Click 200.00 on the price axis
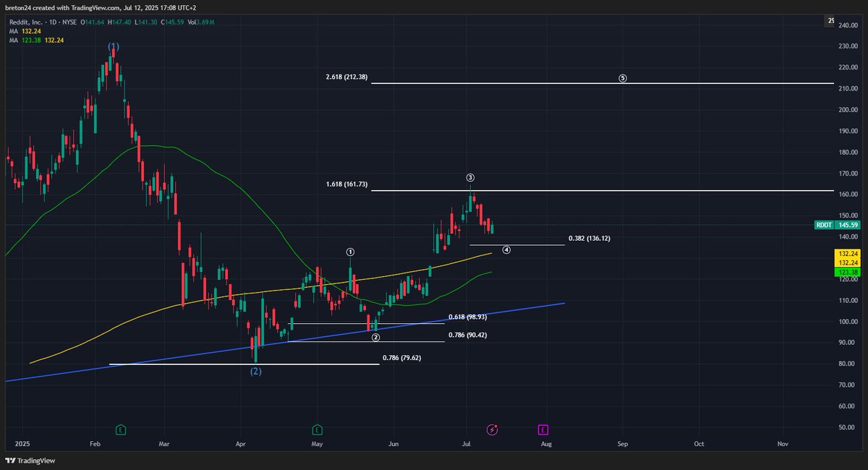The image size is (868, 470). (847, 110)
